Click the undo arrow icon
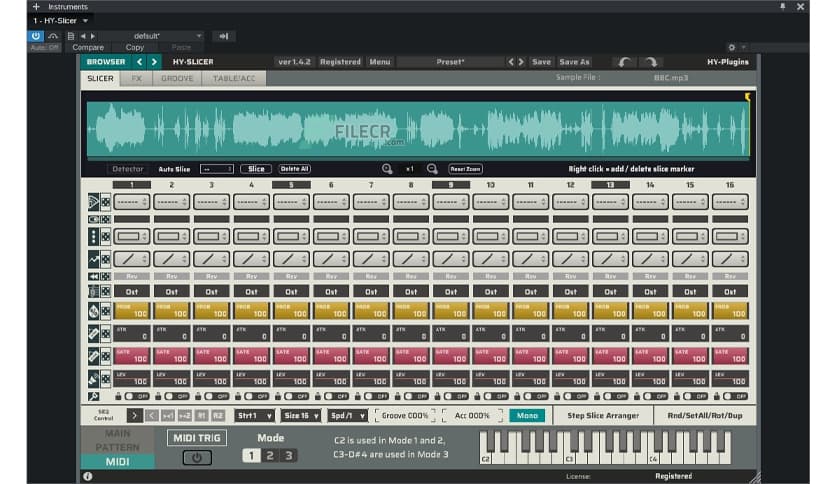 coord(624,62)
